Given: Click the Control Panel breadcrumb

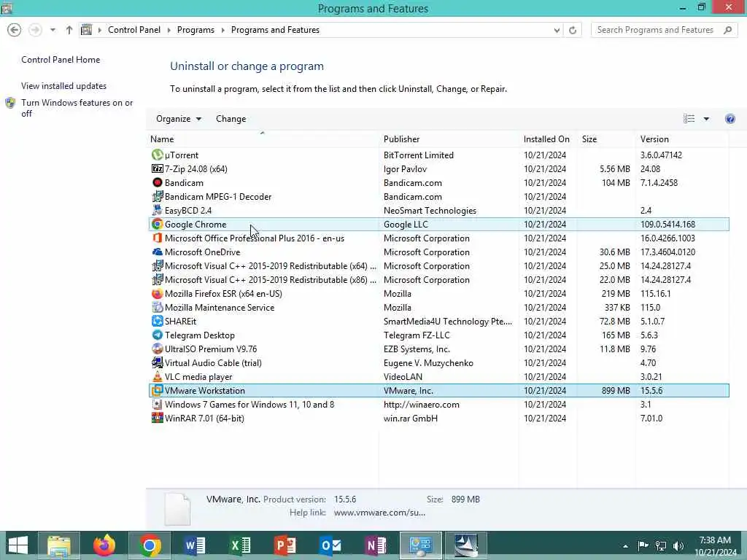Looking at the screenshot, I should (x=134, y=30).
